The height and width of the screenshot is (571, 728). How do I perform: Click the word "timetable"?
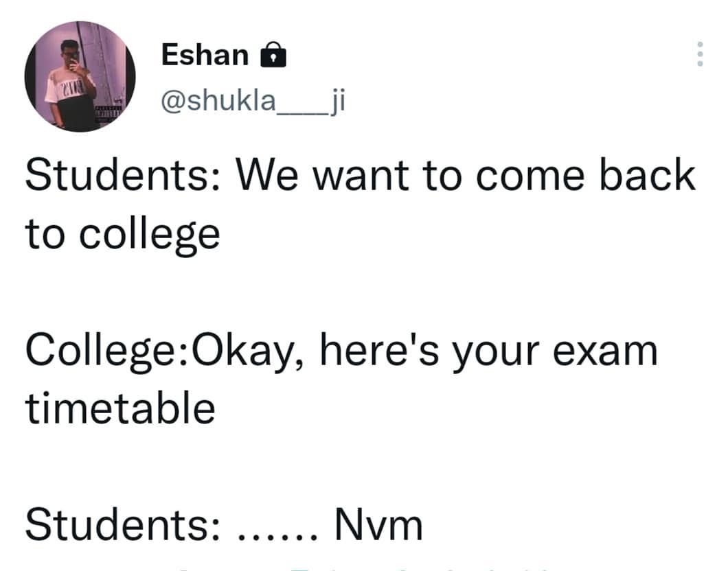click(x=120, y=409)
